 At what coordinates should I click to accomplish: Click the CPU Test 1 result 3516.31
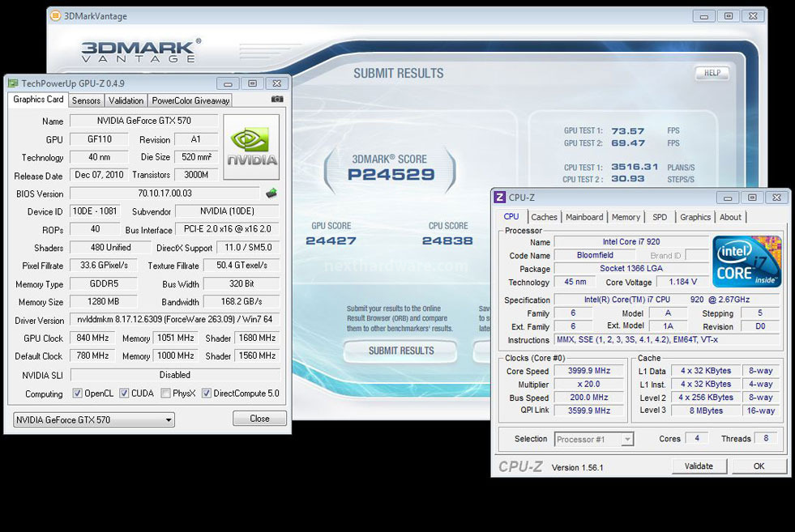pyautogui.click(x=635, y=167)
